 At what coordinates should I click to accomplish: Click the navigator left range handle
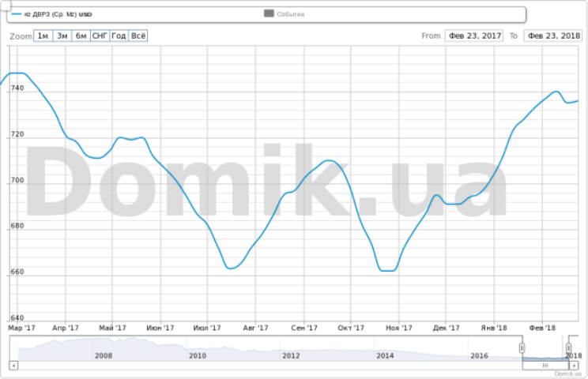[522, 348]
